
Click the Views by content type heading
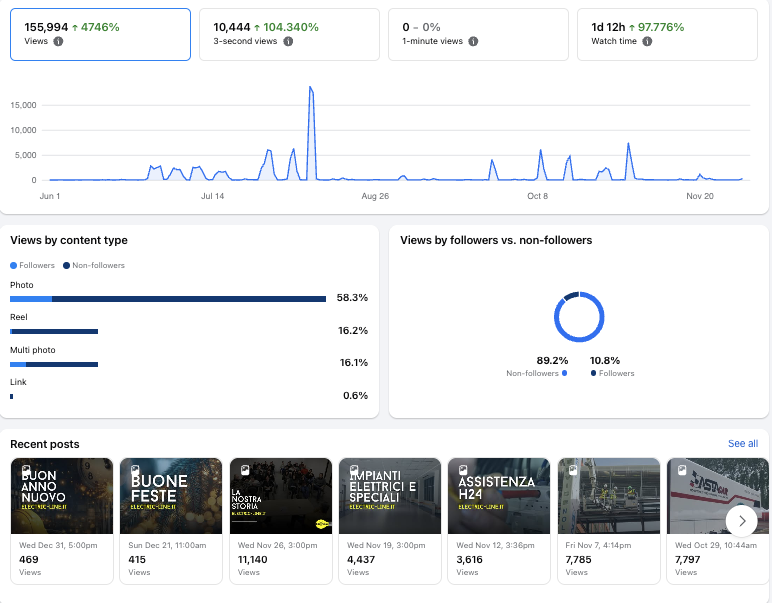pyautogui.click(x=69, y=240)
